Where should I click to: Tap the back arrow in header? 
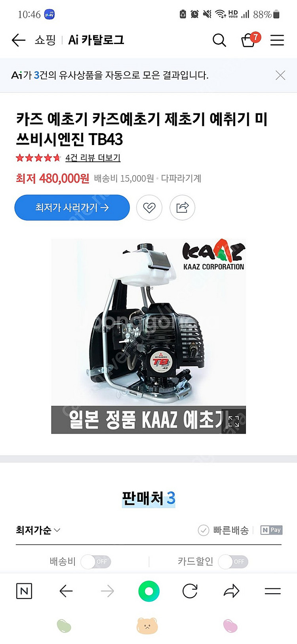point(18,40)
